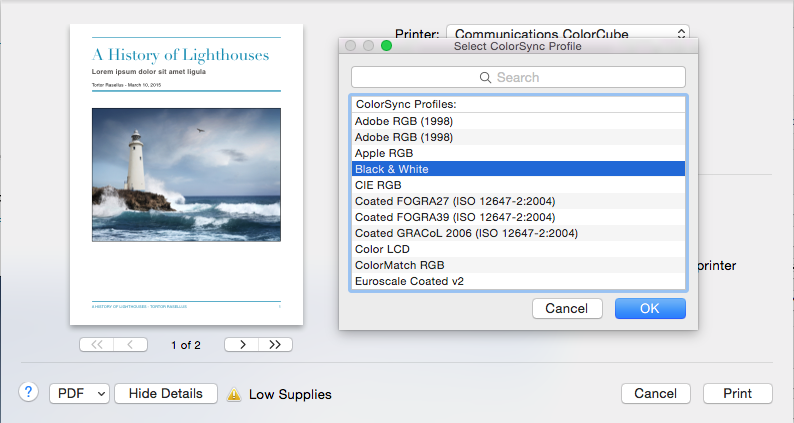Screen dimensions: 794x423
Task: Advance to next page in preview
Action: [x=241, y=345]
